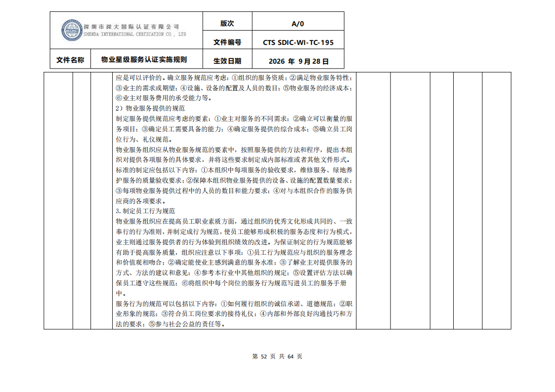The image size is (555, 392).
Task: Click line ⑥业主对服务费用的承受能力等。
Action: click(x=164, y=98)
